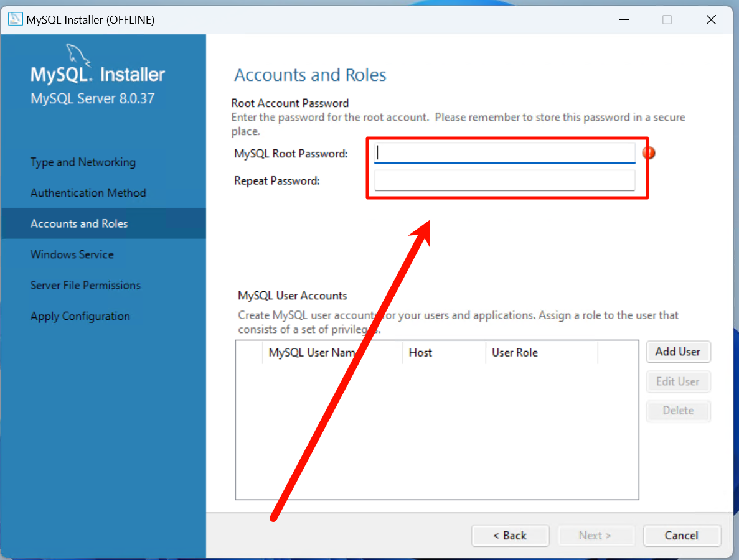Close the MySQL Installer window
This screenshot has width=739, height=560.
click(711, 20)
